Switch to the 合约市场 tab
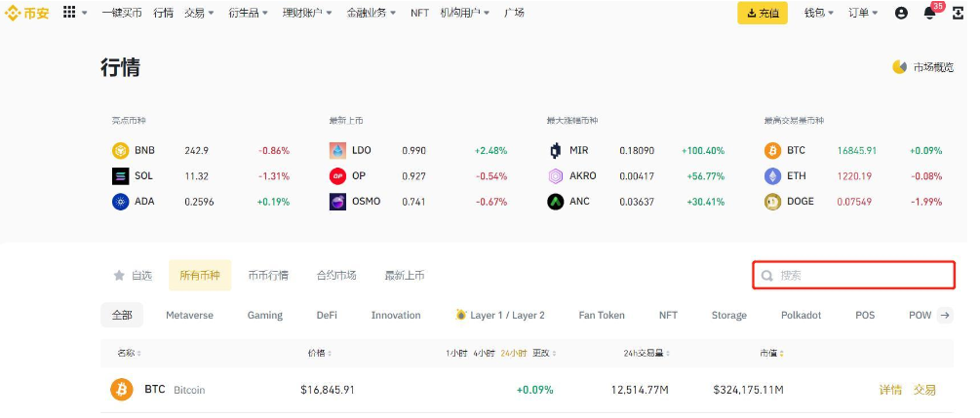This screenshot has height=418, width=980. click(336, 276)
